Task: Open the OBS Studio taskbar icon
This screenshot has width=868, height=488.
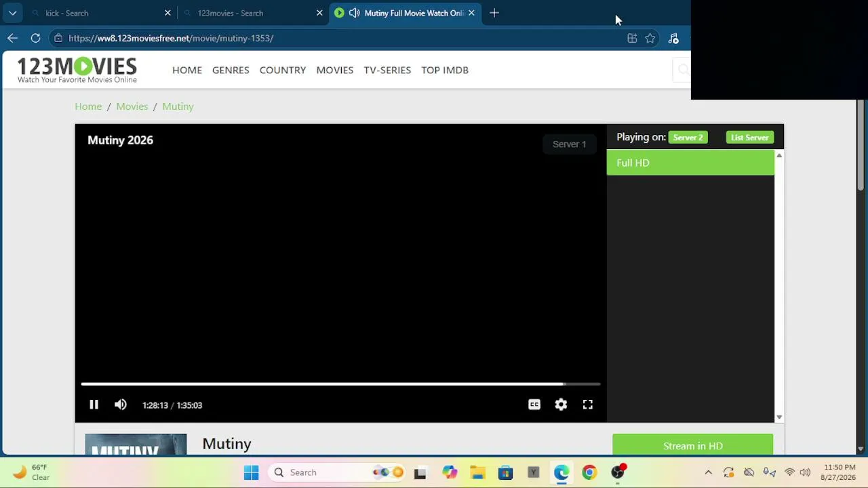Action: 618,472
